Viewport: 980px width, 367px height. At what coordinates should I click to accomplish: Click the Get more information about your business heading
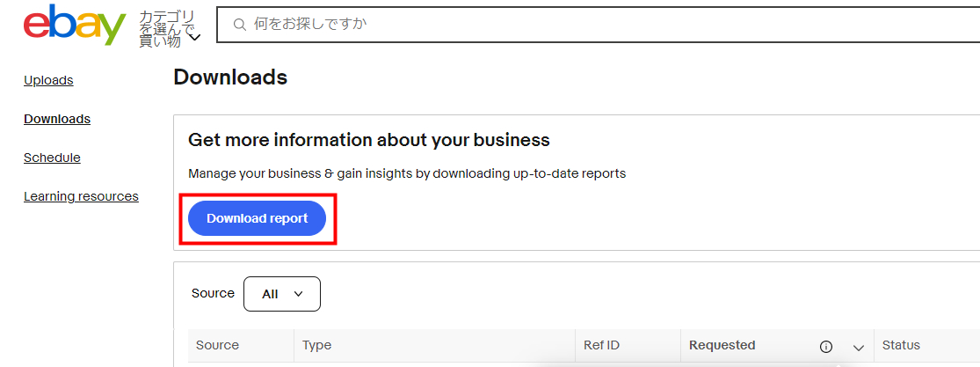(x=369, y=140)
